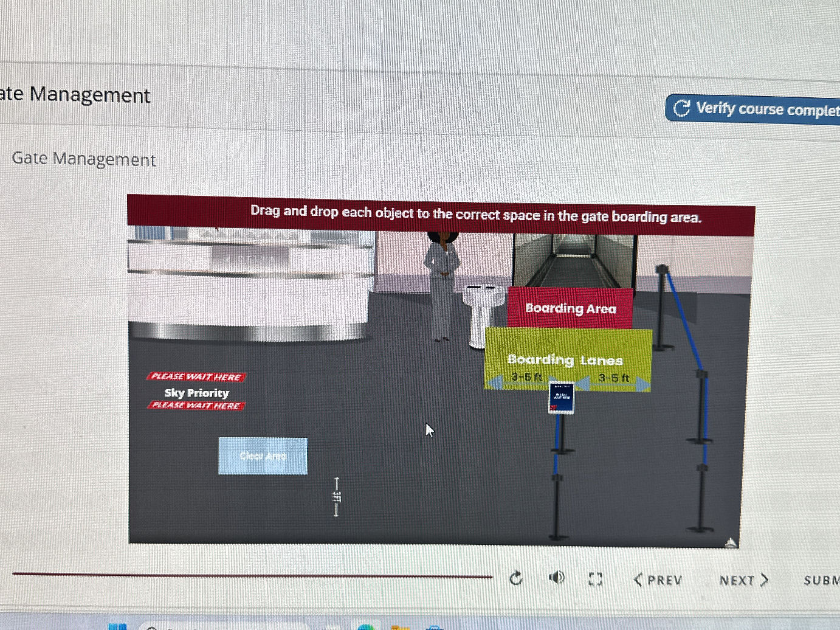Click the small blue wait-here sign icon
Viewport: 840px width, 630px height.
point(561,398)
